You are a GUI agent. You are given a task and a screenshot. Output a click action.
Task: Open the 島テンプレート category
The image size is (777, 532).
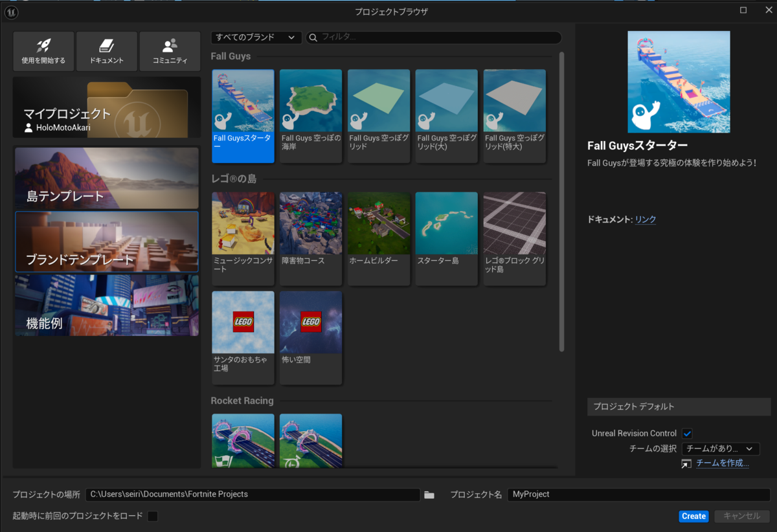pyautogui.click(x=107, y=178)
